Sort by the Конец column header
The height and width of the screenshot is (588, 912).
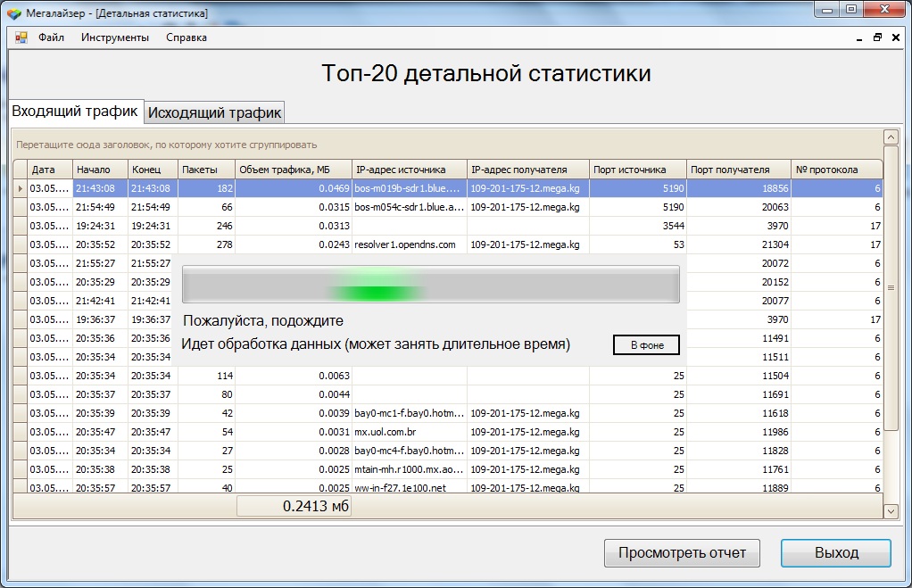click(x=153, y=170)
